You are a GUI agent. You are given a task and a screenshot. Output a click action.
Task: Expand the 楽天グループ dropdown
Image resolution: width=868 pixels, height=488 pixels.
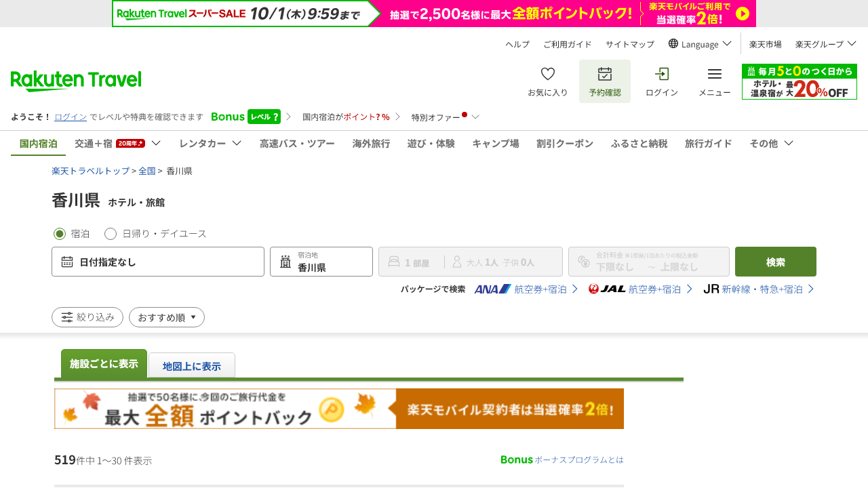tap(826, 44)
